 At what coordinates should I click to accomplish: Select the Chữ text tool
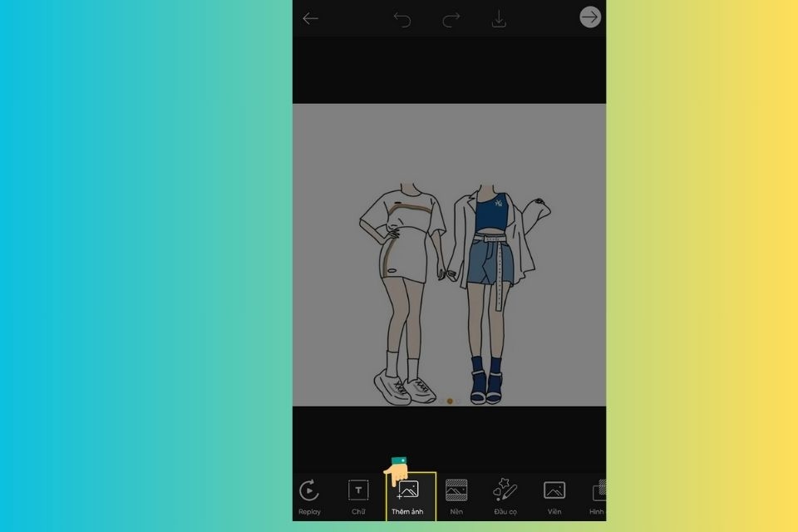[358, 497]
